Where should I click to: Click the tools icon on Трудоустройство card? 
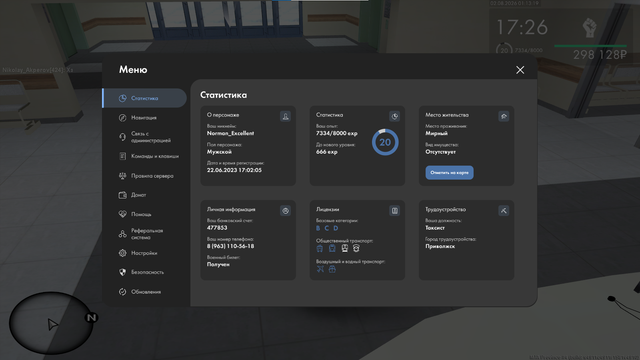[x=504, y=211]
